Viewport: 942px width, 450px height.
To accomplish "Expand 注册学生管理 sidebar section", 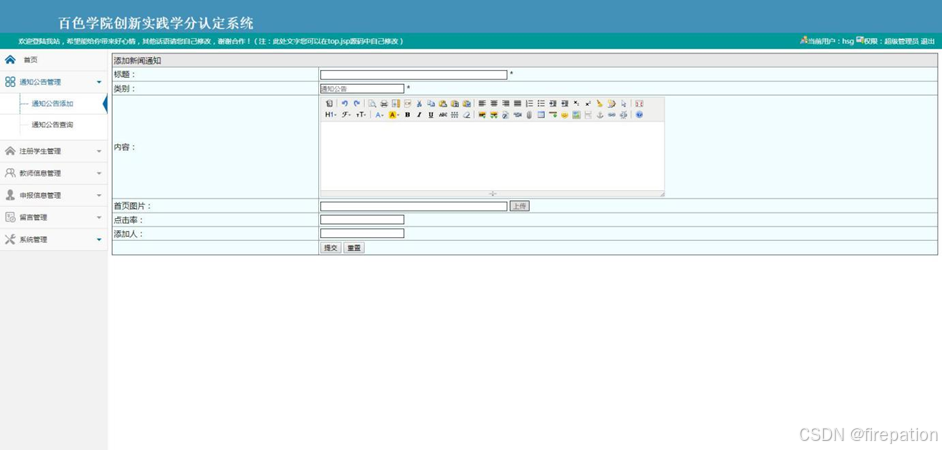I will click(53, 151).
